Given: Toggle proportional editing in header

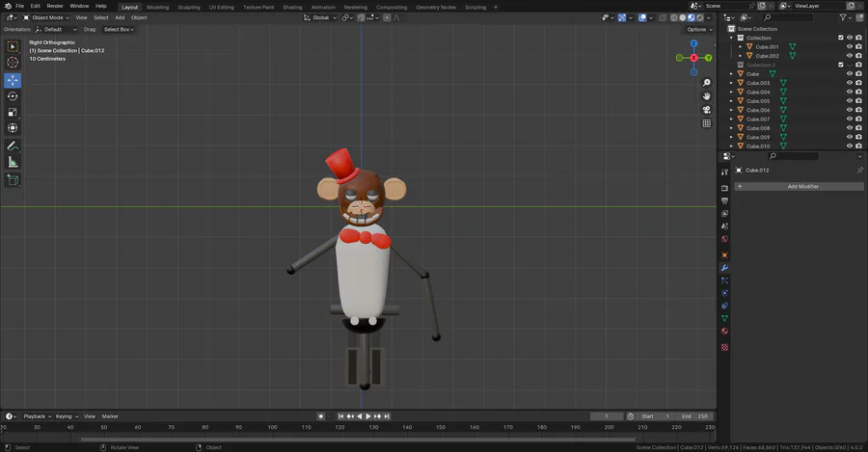Looking at the screenshot, I should [387, 17].
